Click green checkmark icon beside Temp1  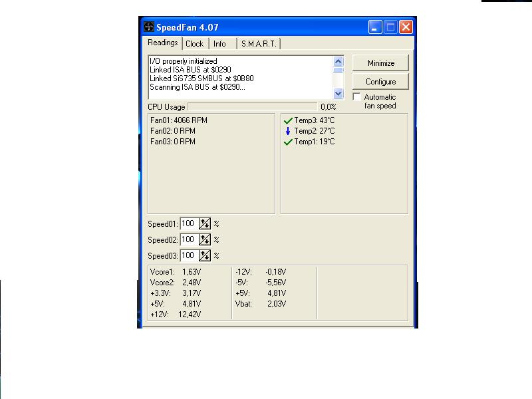288,142
